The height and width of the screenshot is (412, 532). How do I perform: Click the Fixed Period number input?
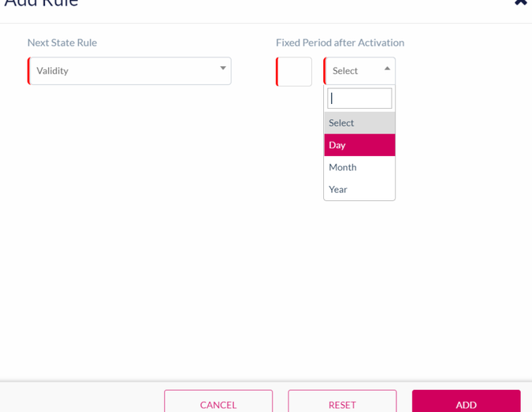296,72
